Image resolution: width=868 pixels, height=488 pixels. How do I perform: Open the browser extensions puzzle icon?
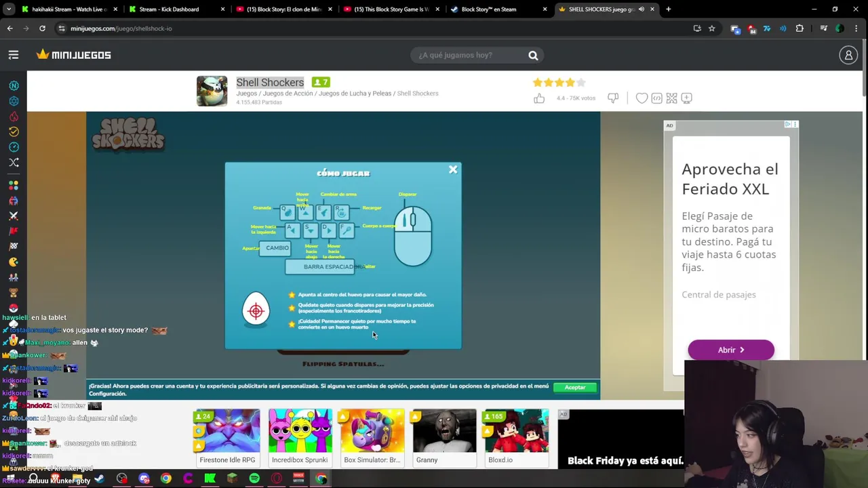point(800,28)
